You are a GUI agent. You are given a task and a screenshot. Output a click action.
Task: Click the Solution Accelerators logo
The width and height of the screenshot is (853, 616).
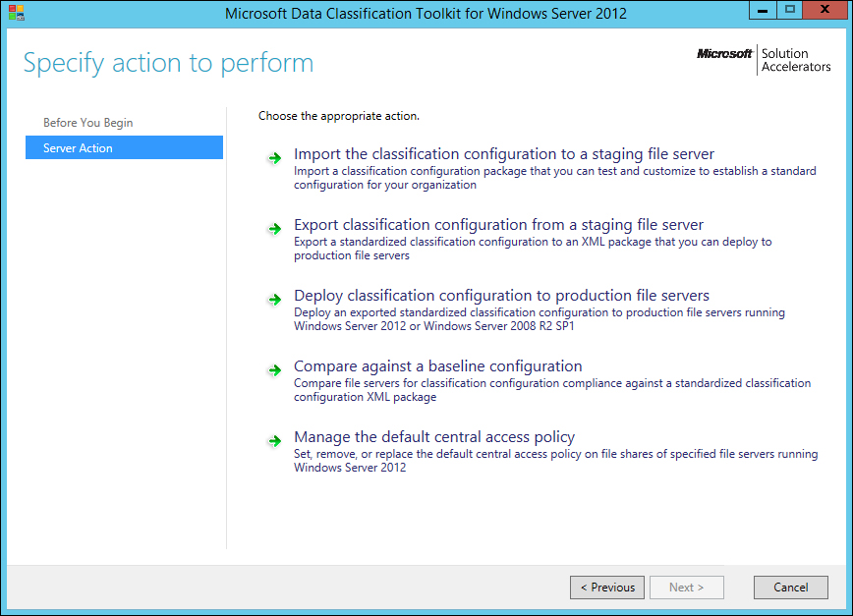click(796, 61)
